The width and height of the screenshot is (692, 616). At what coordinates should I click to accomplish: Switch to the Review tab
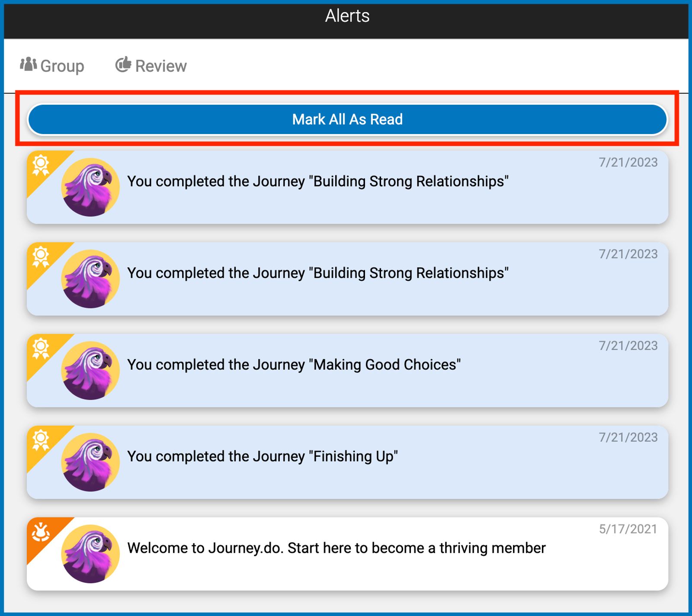(151, 66)
